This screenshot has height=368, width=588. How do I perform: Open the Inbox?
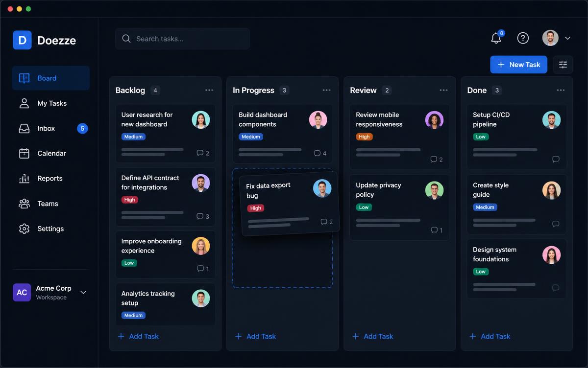pyautogui.click(x=51, y=128)
